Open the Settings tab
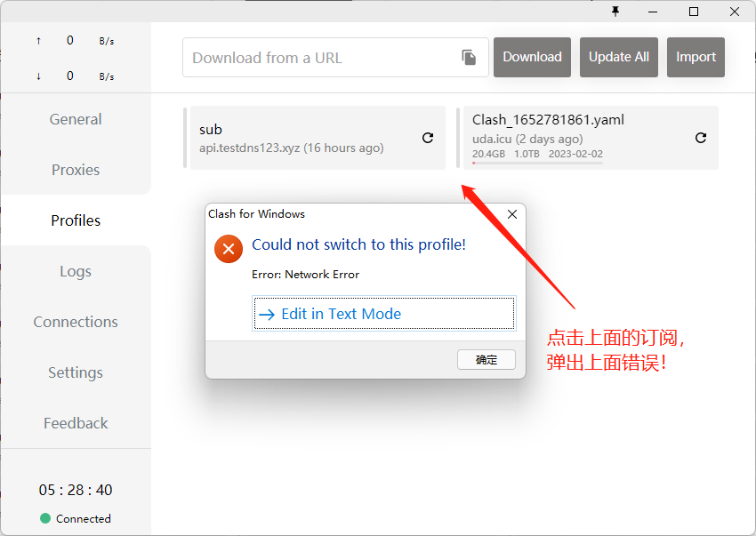 (x=76, y=372)
